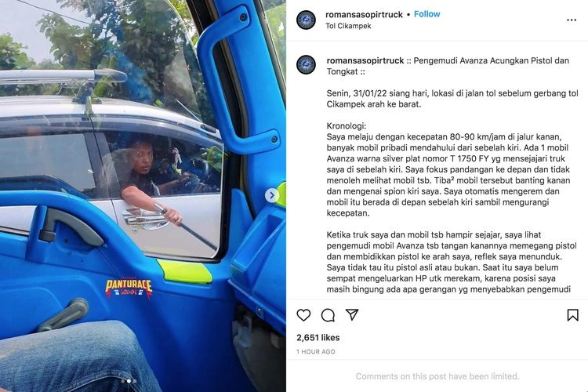Viewport: 588px width, 392px height.
Task: Click the truck cabin photo
Action: tap(143, 196)
